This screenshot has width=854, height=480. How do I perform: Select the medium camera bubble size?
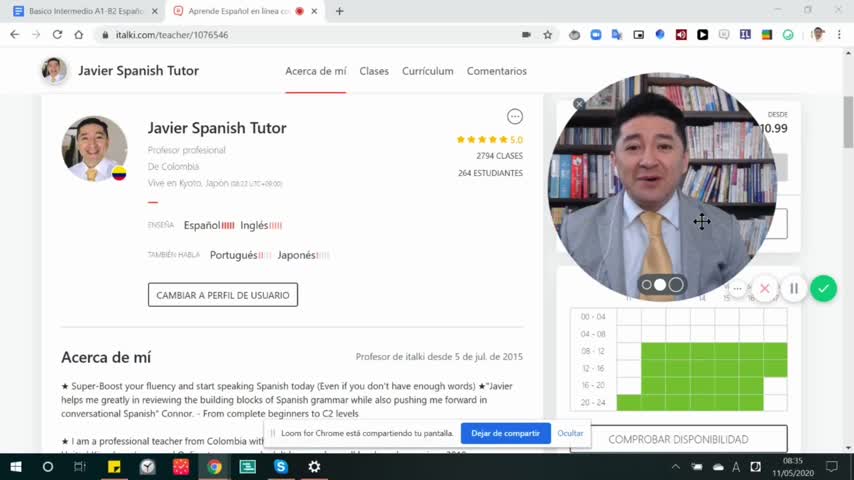point(660,284)
